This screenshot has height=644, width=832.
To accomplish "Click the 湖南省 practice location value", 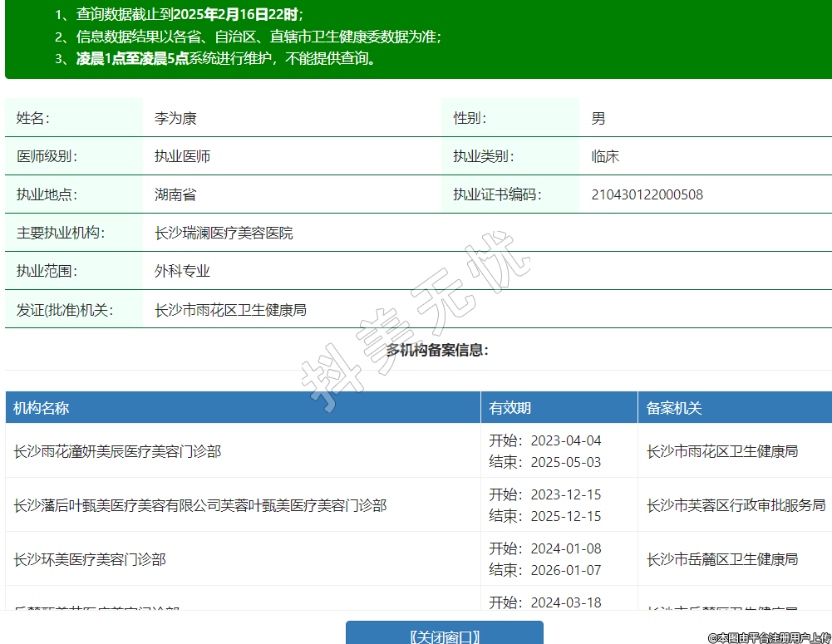I will point(175,194).
